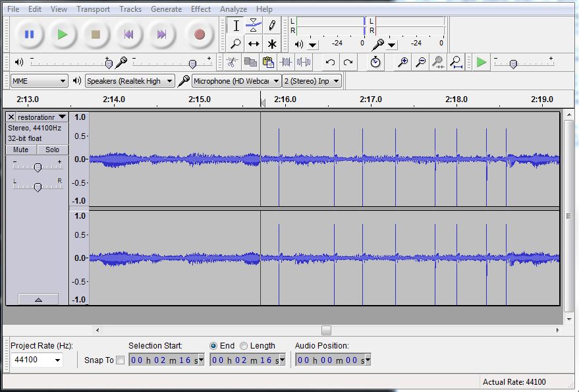Silence the selected audio
Image resolution: width=579 pixels, height=392 pixels.
(x=304, y=62)
